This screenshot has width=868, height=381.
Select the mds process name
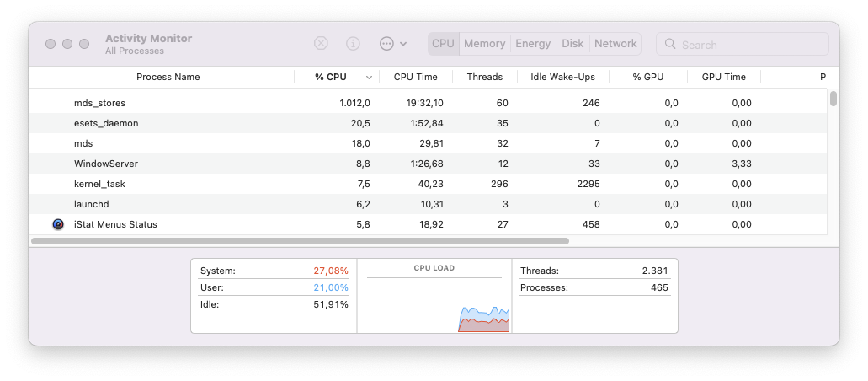click(83, 143)
